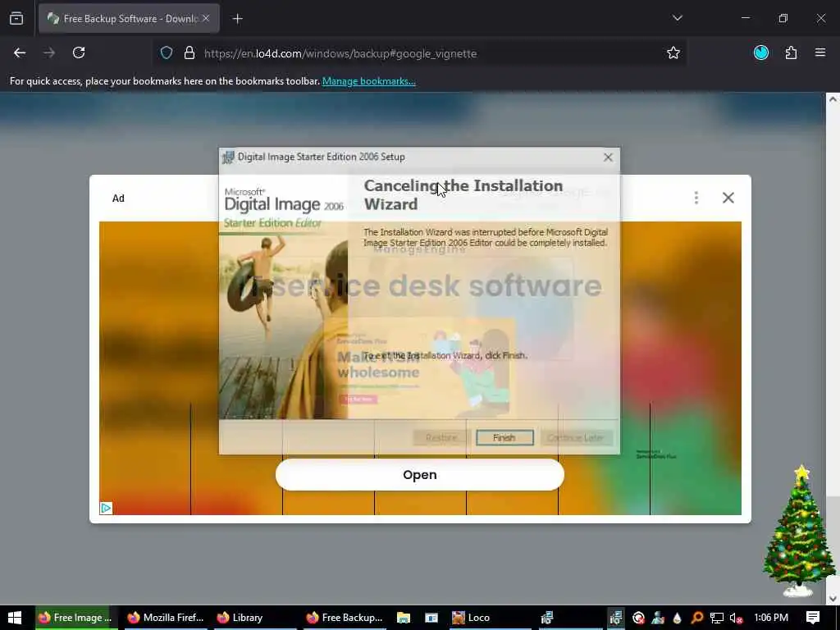Viewport: 840px width, 630px height.
Task: Click the page scrollbar up arrow
Action: (x=833, y=99)
